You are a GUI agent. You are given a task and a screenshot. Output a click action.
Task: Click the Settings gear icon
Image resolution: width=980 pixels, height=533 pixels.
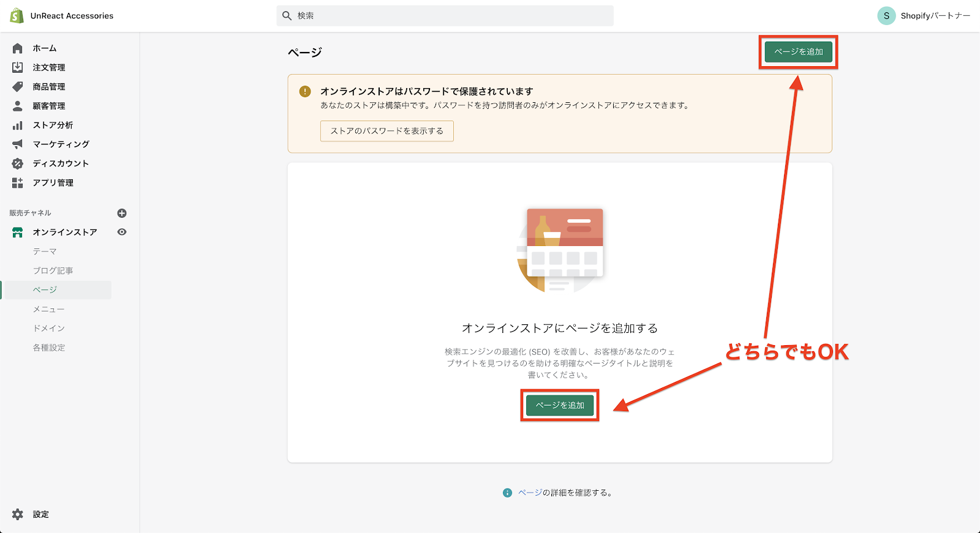(18, 515)
